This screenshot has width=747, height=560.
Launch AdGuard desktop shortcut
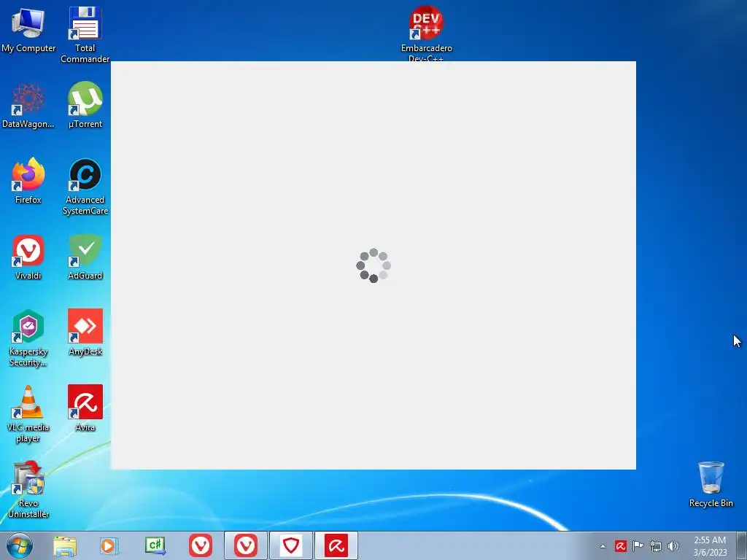pyautogui.click(x=85, y=257)
